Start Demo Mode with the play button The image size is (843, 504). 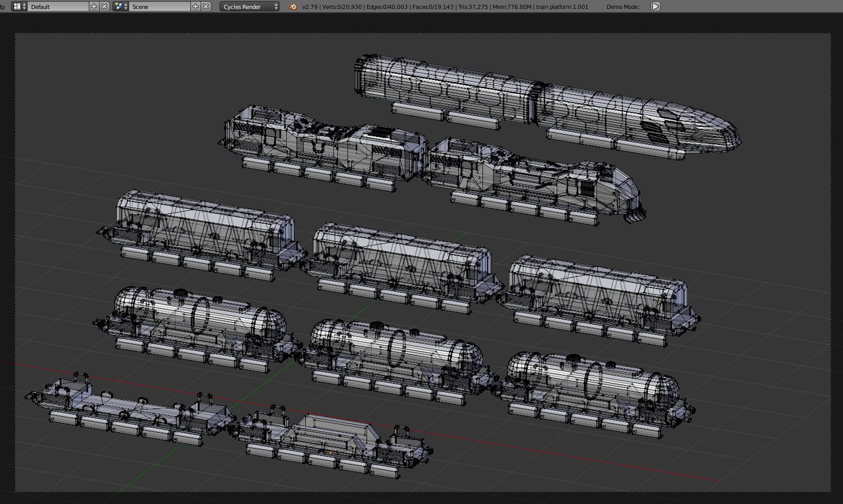point(655,7)
